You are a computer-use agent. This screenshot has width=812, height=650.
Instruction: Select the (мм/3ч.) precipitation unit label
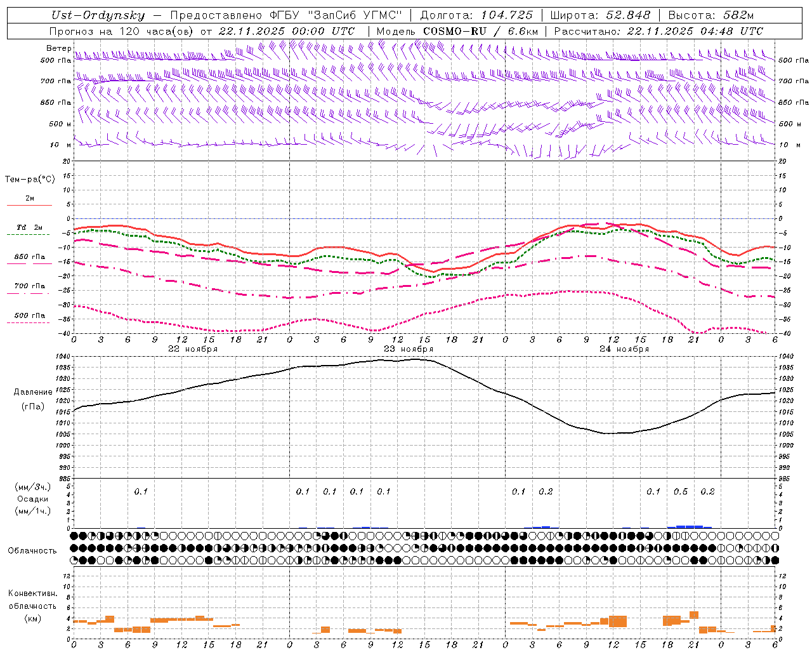coord(33,487)
